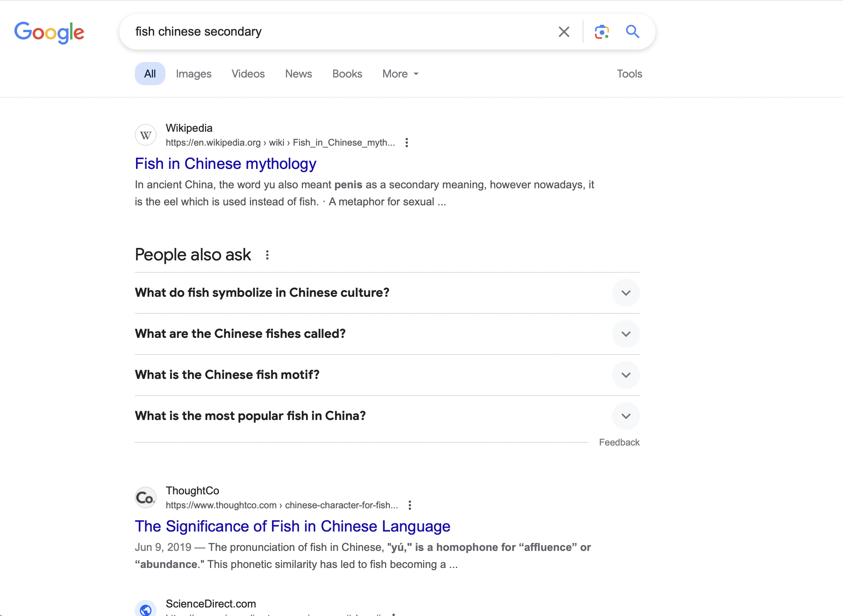
Task: Open the Wikipedia result options menu
Action: pos(406,143)
